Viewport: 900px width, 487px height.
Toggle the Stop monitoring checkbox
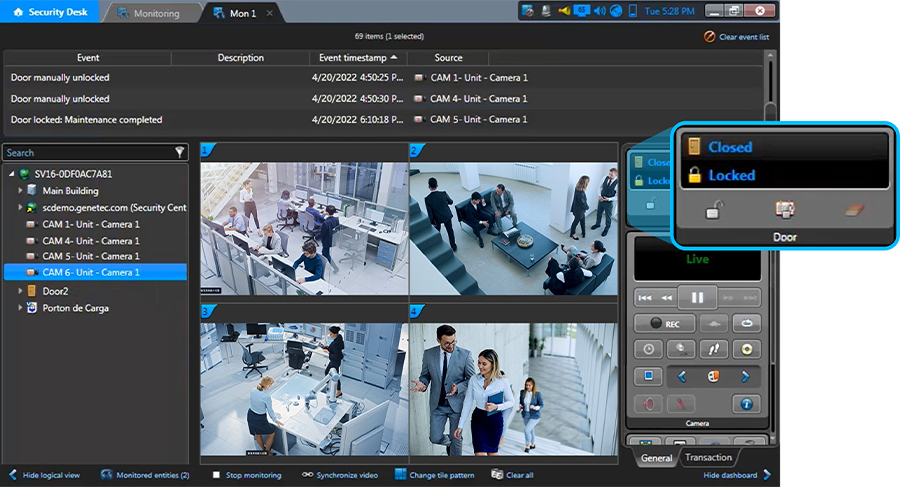[217, 475]
